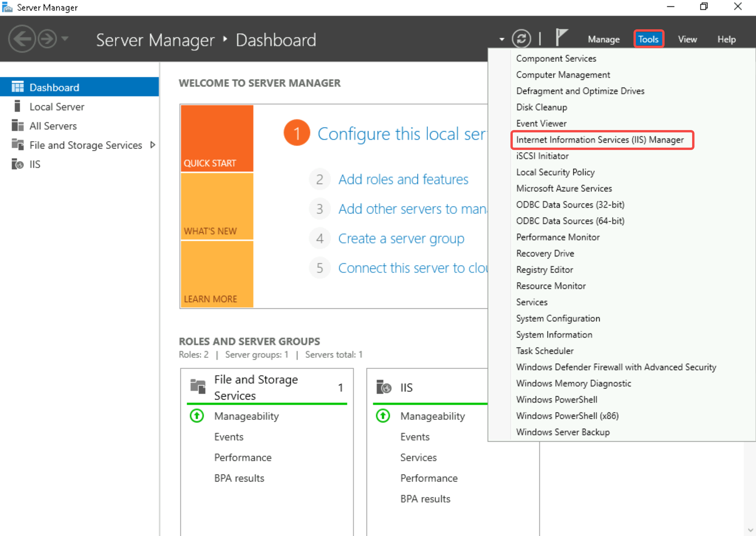Open System Information

tap(554, 335)
